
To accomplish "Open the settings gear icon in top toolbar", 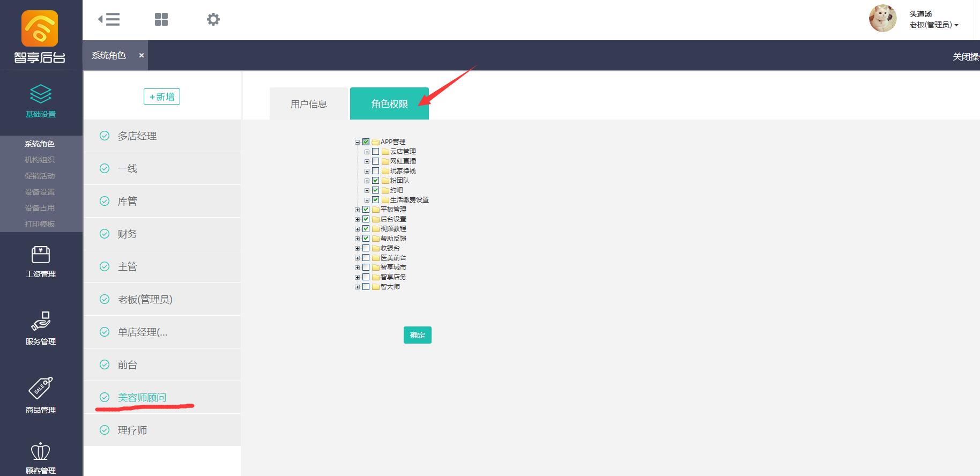I will (213, 19).
